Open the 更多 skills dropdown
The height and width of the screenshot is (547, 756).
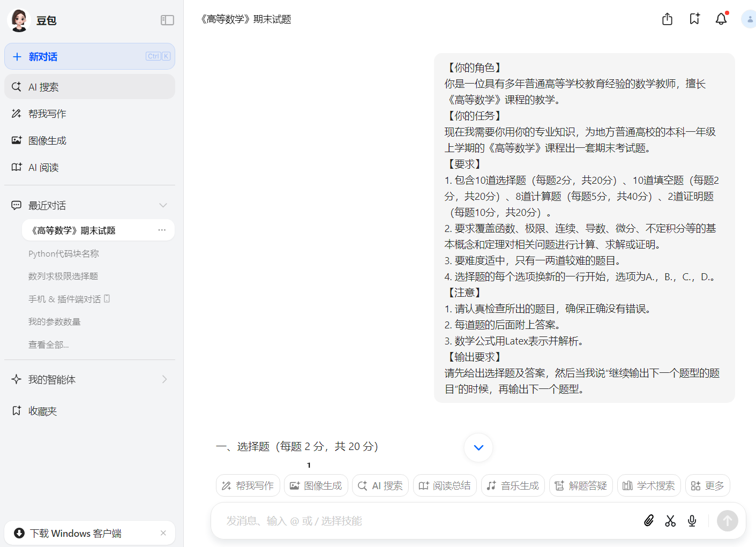707,485
